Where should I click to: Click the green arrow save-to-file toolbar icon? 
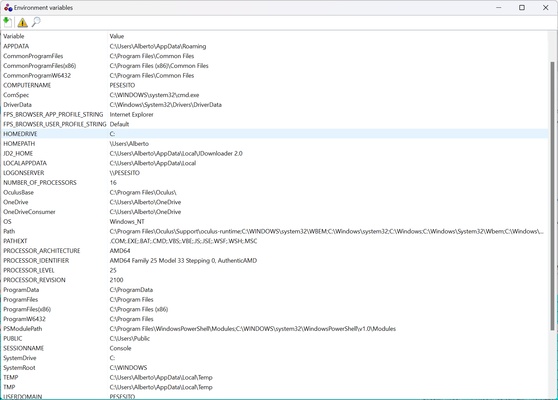coord(7,22)
